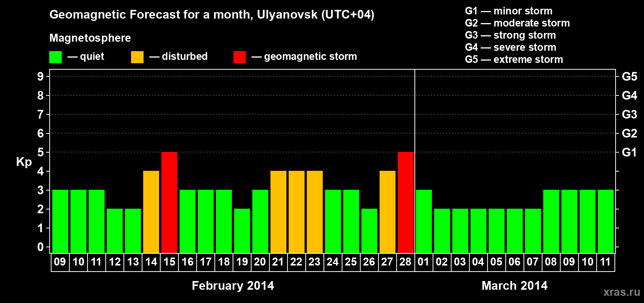Select the green bar above March 01
This screenshot has height=303, width=644.
pos(424,221)
